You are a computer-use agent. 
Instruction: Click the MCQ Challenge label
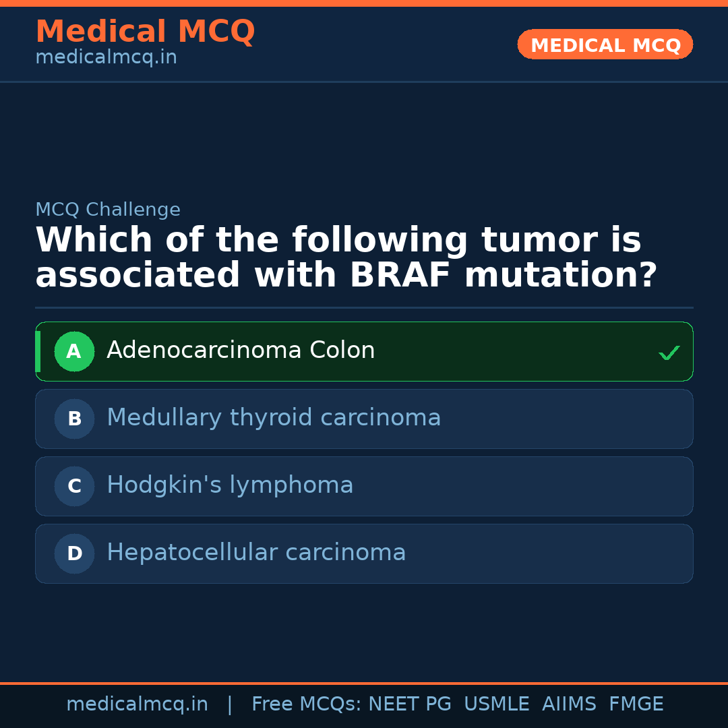pyautogui.click(x=108, y=210)
